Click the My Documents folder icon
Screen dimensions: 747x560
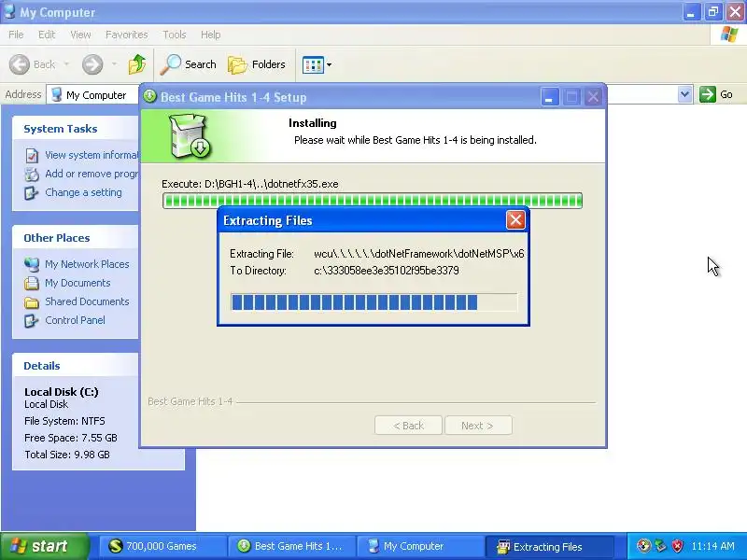tap(32, 284)
